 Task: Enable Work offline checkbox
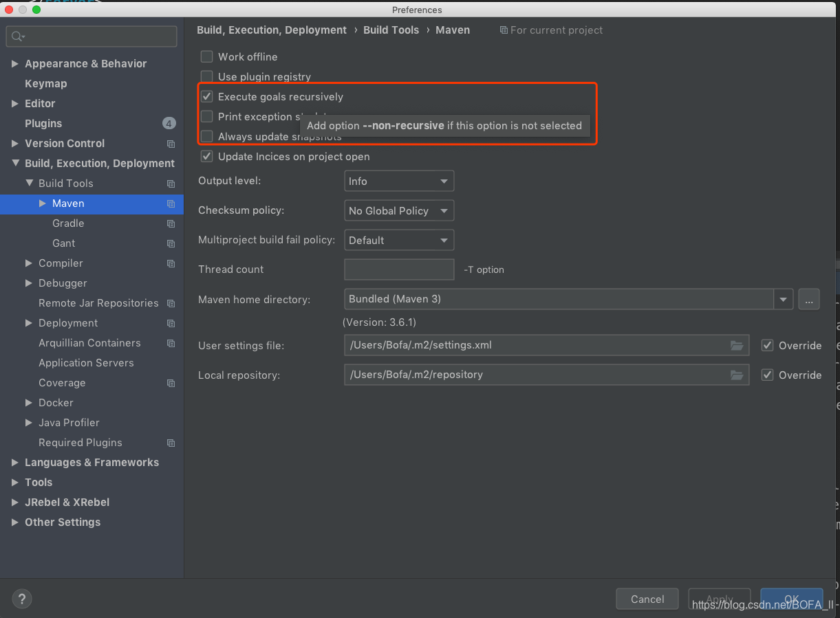pos(206,56)
